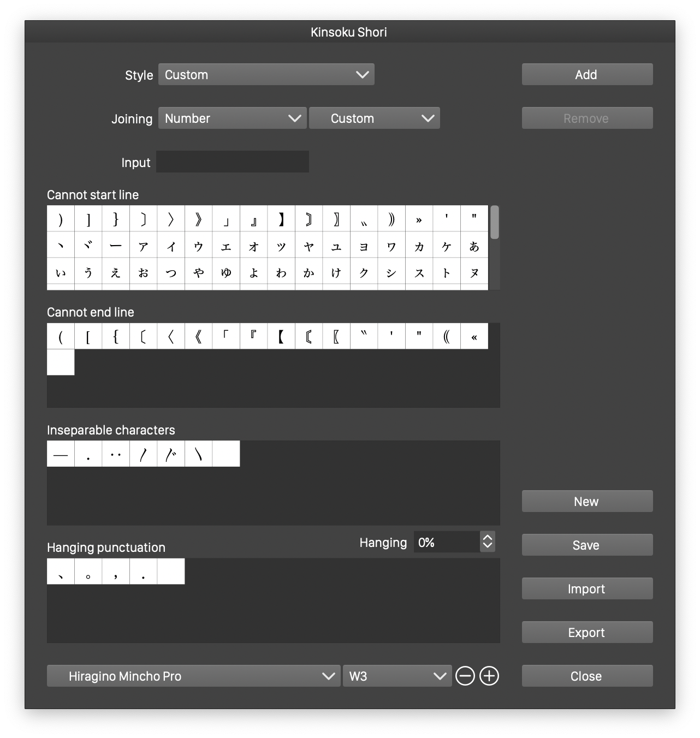Open the Joining Number dropdown

click(x=232, y=118)
